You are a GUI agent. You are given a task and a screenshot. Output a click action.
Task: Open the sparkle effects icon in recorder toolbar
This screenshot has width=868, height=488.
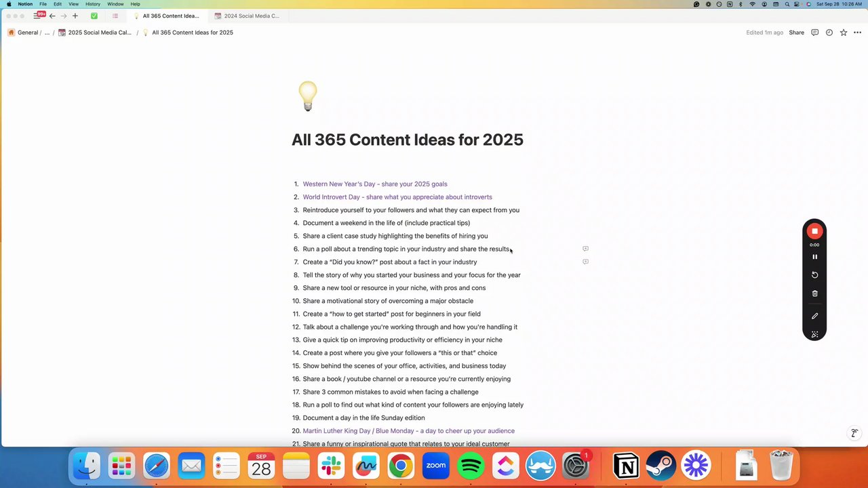coord(814,334)
